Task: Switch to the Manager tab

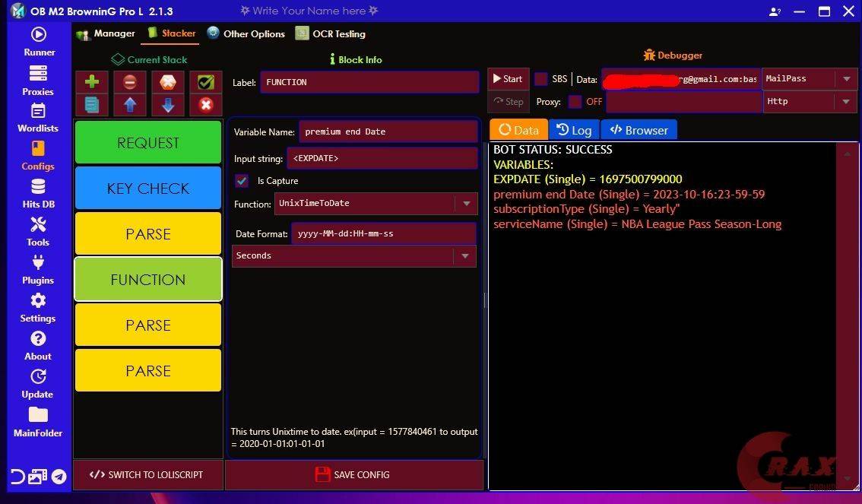Action: [x=106, y=33]
